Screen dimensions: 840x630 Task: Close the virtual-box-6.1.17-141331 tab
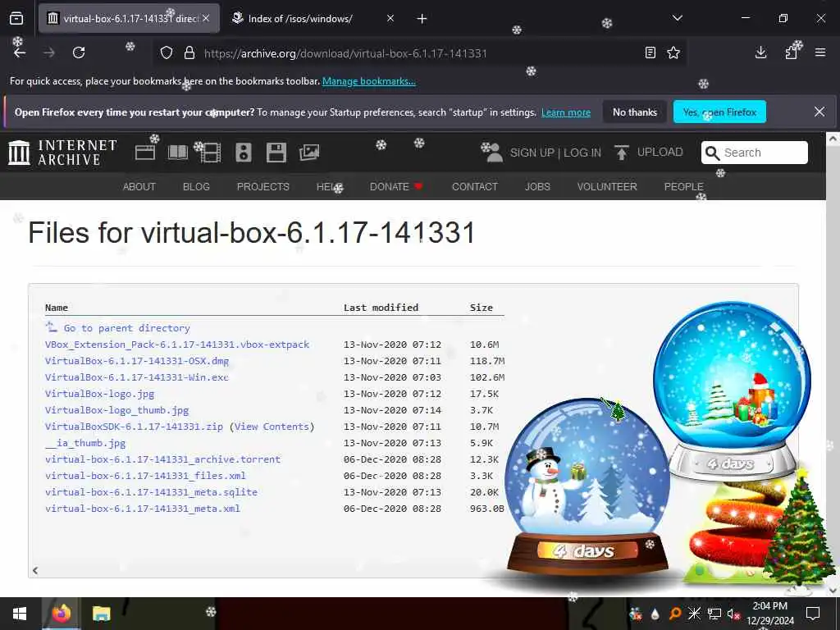206,18
